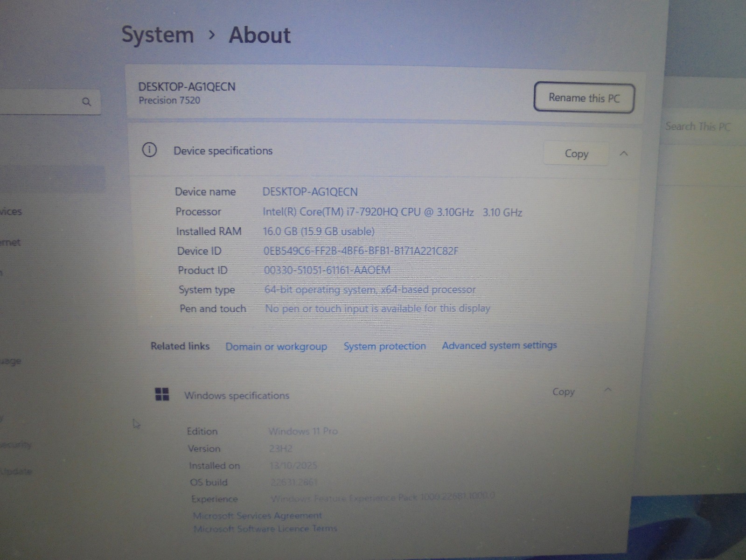746x560 pixels.
Task: Click the Device name label
Action: [205, 192]
